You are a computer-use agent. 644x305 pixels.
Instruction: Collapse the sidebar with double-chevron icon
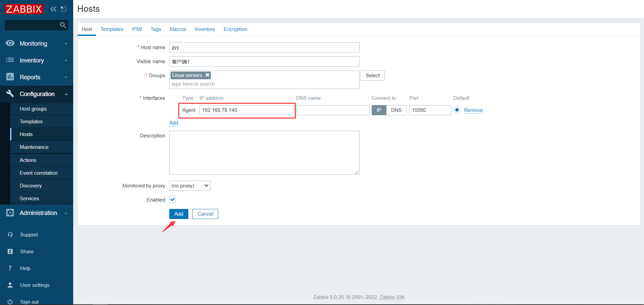[53, 9]
